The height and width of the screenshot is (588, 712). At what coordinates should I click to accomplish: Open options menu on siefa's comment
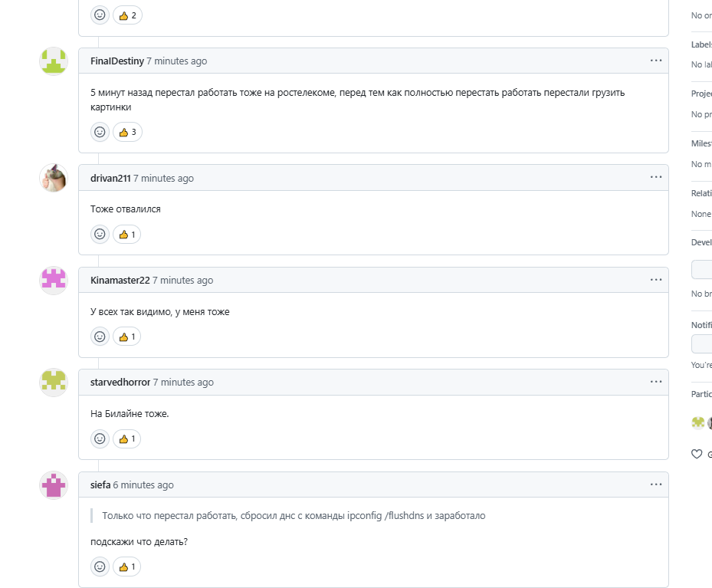(656, 484)
